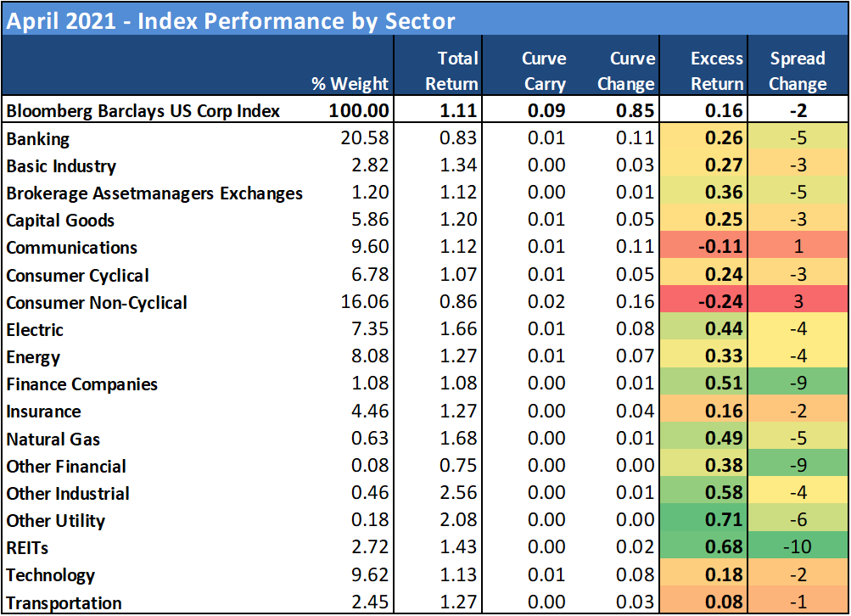Screen dimensions: 851x616
Task: Click the 'Curve Carry' column header
Action: pyautogui.click(x=544, y=71)
